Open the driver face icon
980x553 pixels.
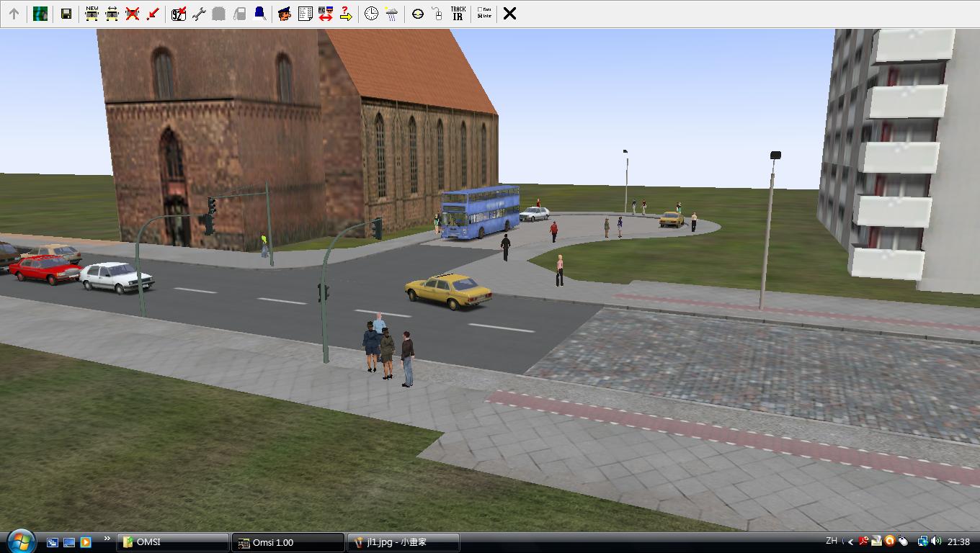(x=285, y=14)
